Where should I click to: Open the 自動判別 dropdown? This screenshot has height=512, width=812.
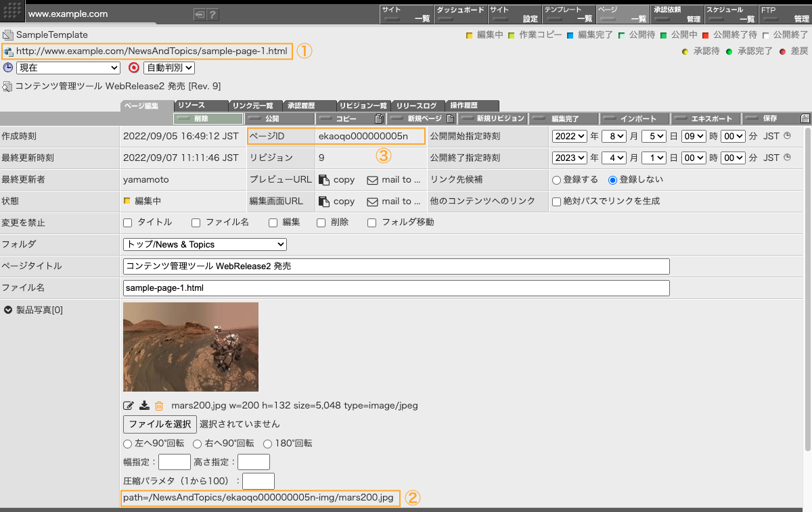tap(169, 68)
